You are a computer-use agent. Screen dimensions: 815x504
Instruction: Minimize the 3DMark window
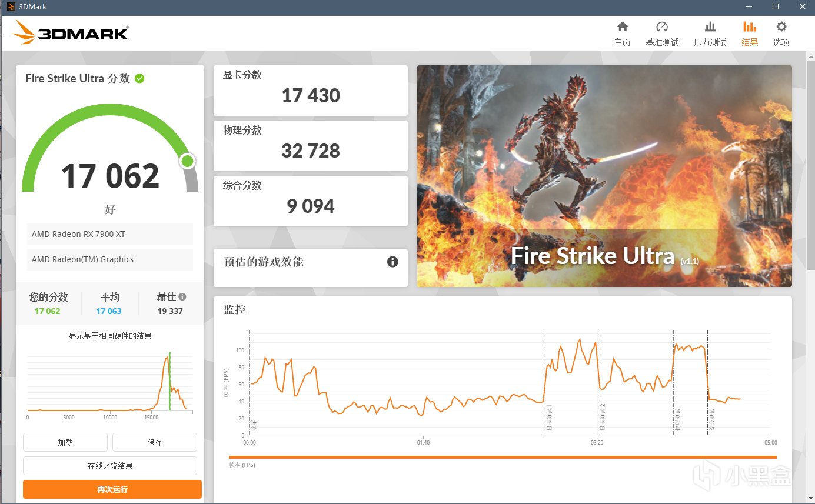coord(748,6)
